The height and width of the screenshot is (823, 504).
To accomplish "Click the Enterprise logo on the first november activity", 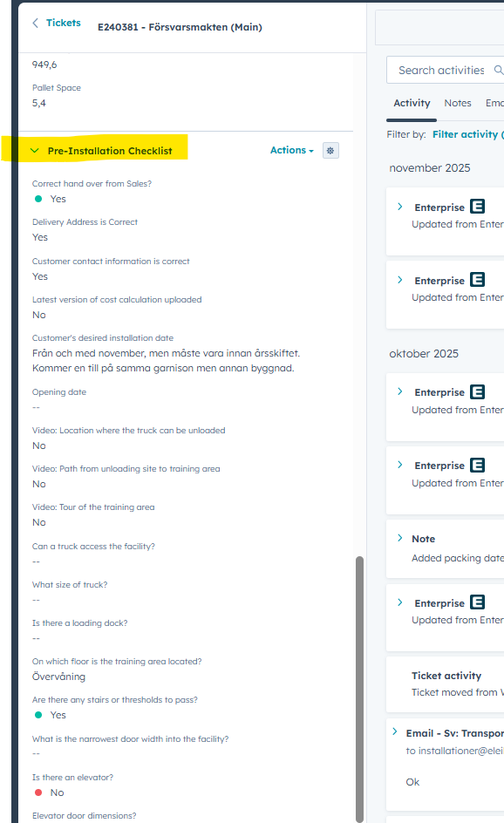I will click(x=477, y=207).
